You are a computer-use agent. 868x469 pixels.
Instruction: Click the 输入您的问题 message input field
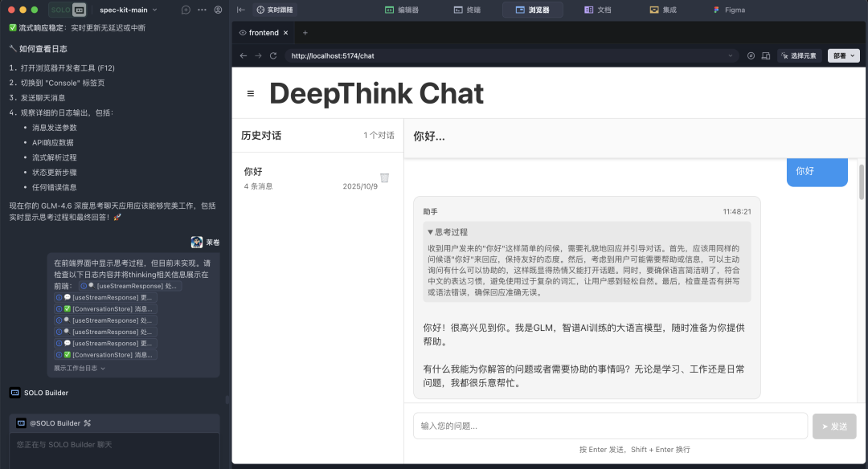pyautogui.click(x=609, y=426)
